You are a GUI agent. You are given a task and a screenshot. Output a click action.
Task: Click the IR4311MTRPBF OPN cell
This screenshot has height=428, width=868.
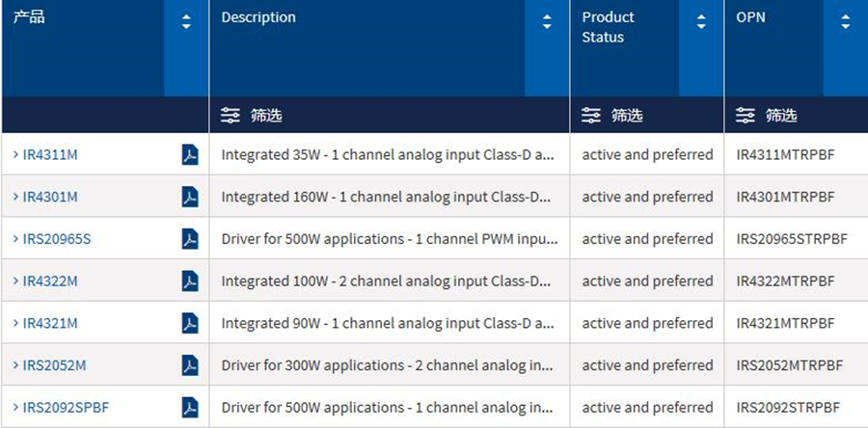coord(785,155)
